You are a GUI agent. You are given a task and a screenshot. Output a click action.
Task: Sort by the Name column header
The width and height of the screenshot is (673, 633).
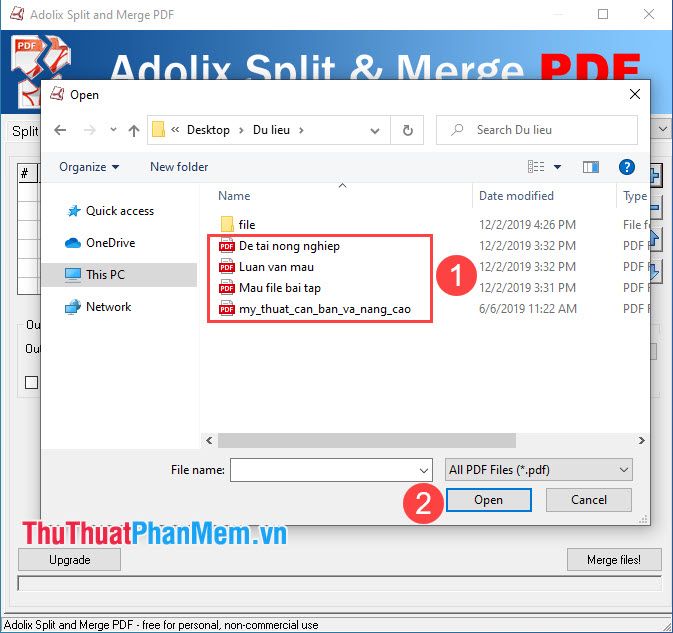(x=234, y=196)
